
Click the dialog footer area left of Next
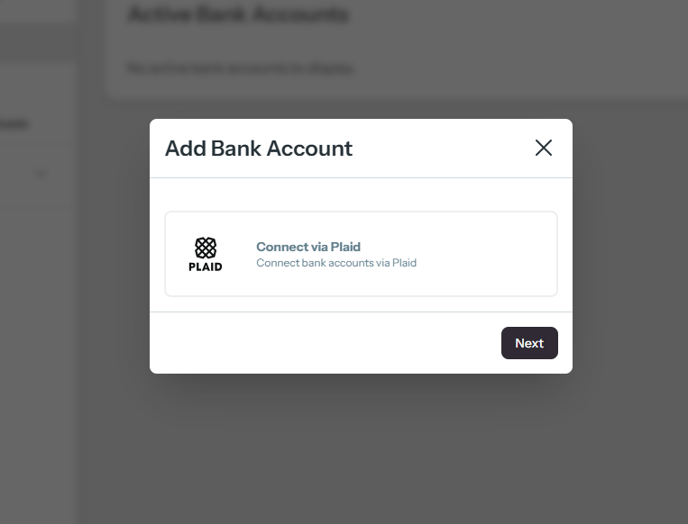[325, 343]
